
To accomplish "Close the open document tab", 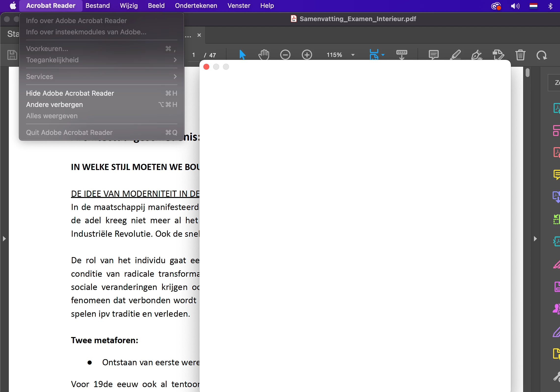I will (199, 35).
